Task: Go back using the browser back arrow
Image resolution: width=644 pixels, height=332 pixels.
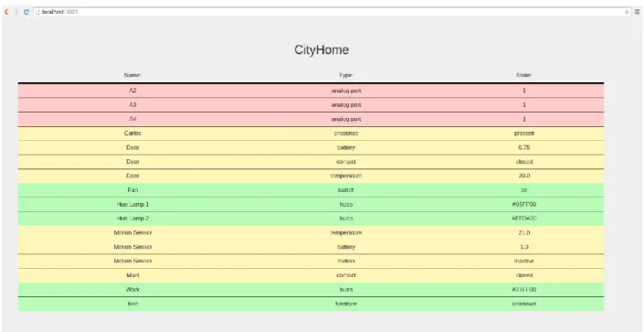Action: (6, 12)
